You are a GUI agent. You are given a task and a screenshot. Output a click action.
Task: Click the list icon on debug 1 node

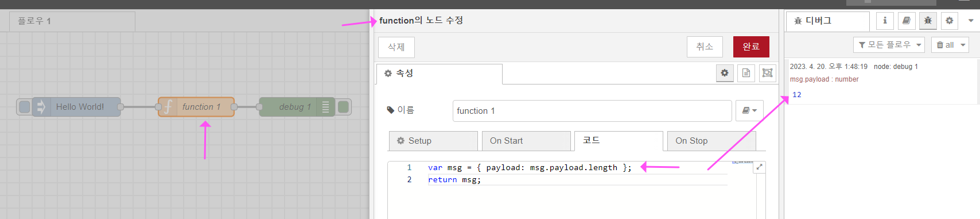[325, 107]
